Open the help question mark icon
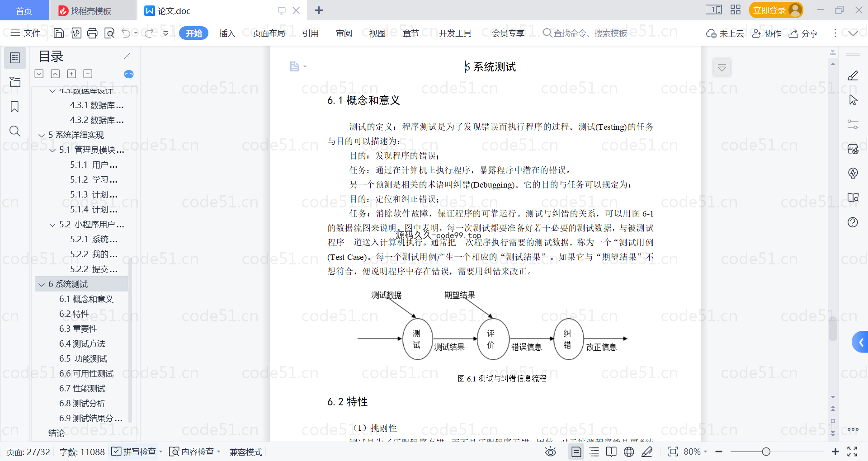This screenshot has width=868, height=461. point(853,222)
